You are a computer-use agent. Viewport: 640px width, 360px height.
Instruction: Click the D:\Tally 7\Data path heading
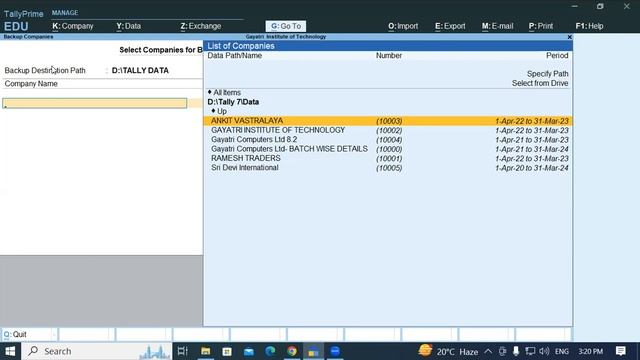(233, 102)
